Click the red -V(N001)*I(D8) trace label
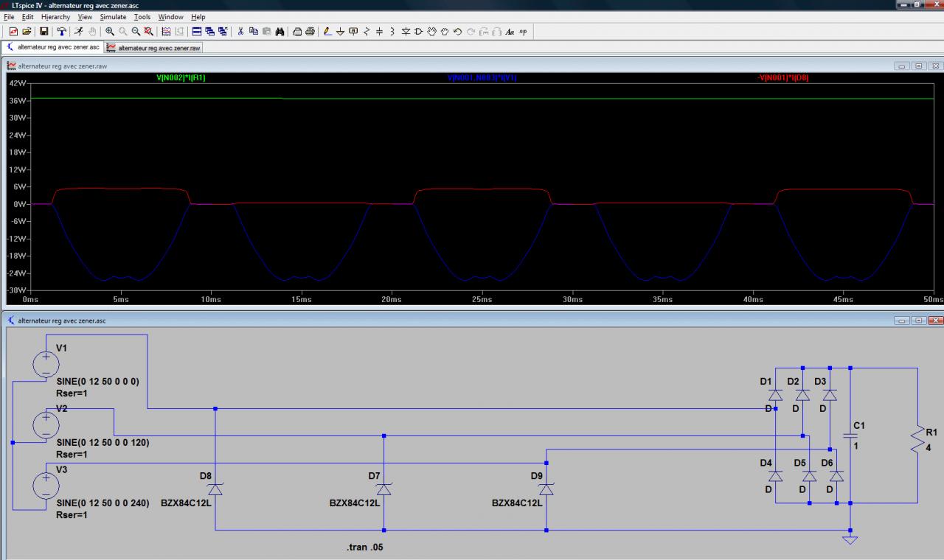Screen dimensions: 944x560 [782, 77]
